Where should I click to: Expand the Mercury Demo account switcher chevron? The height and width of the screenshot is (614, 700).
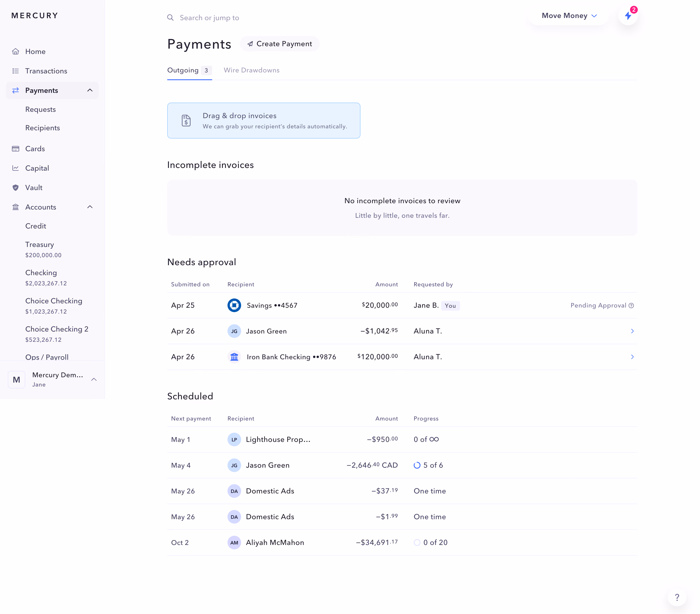click(x=94, y=379)
